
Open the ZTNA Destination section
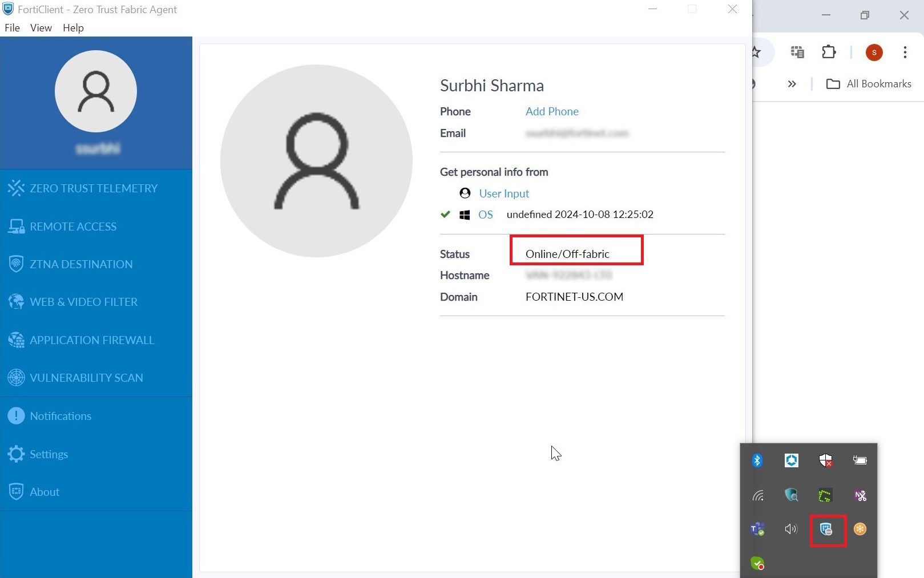(80, 264)
